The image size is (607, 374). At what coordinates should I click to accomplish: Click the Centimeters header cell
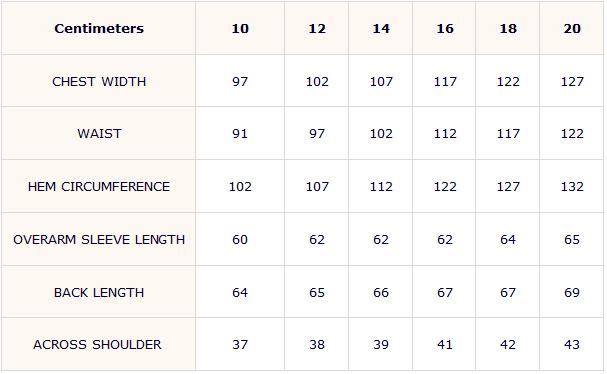[x=99, y=28]
